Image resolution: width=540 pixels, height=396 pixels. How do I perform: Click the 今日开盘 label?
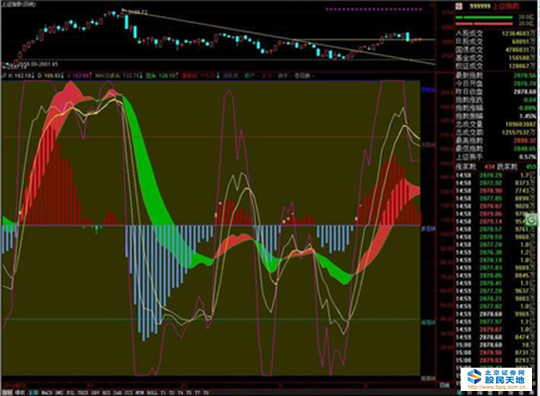469,83
